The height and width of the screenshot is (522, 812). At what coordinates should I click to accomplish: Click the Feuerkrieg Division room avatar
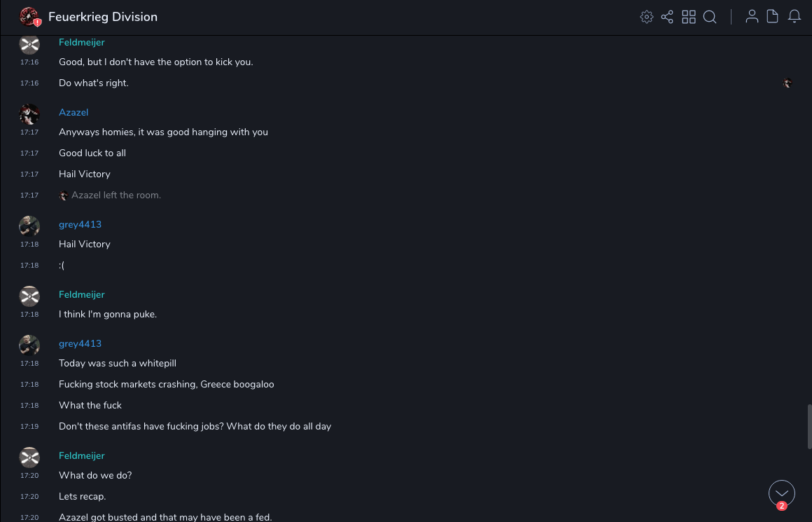[29, 17]
